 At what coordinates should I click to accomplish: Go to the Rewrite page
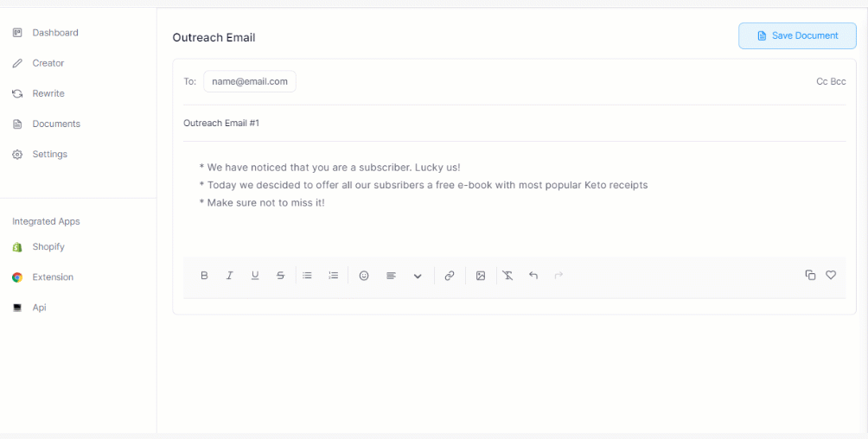pyautogui.click(x=48, y=93)
